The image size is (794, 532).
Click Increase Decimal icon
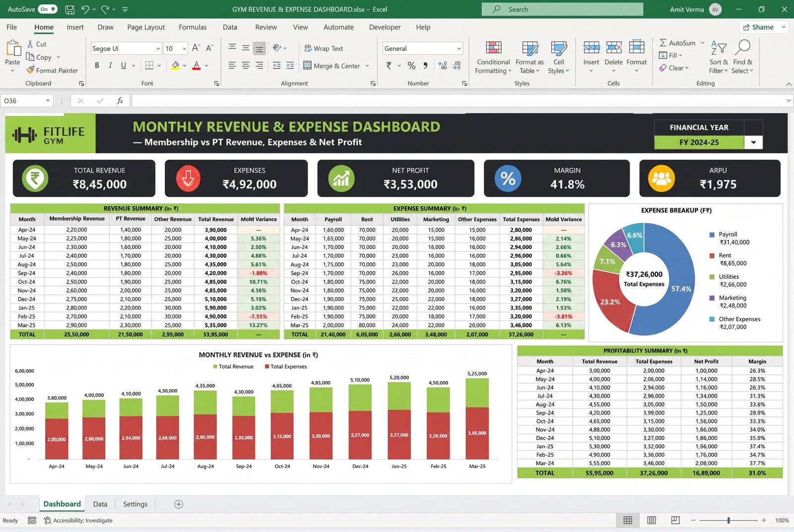point(443,65)
